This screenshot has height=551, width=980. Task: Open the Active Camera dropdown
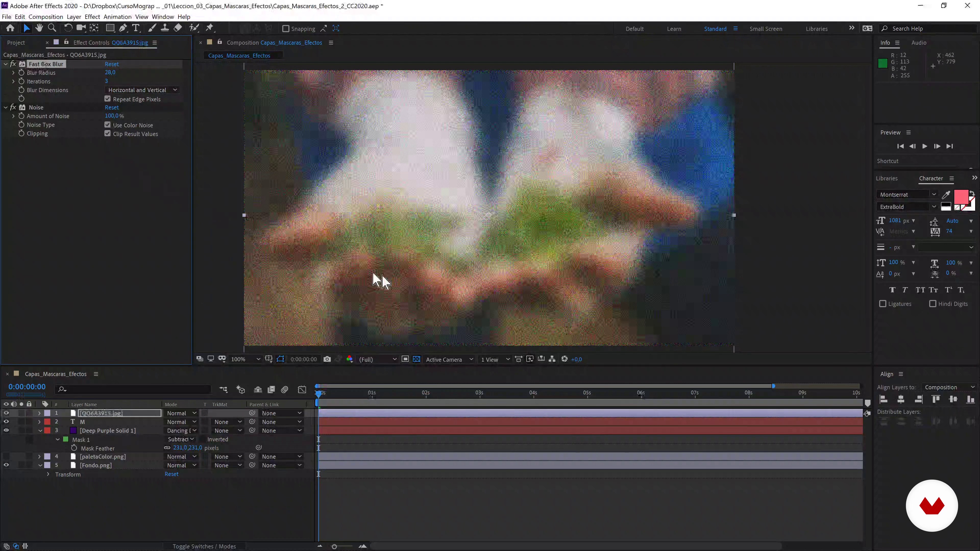[449, 359]
